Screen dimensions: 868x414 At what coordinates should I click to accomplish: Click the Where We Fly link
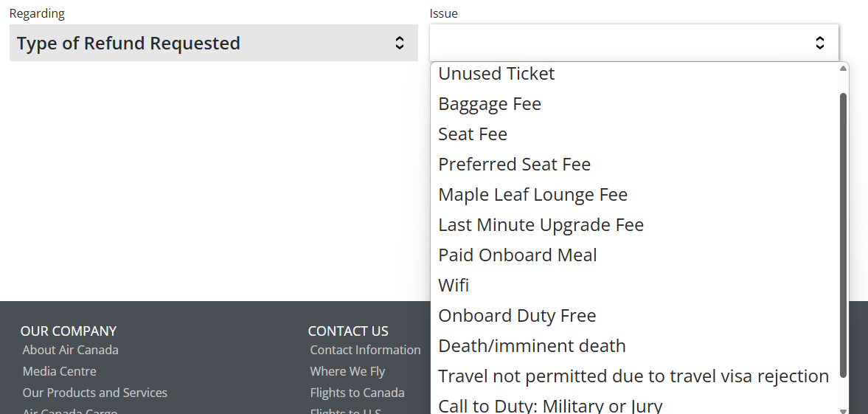point(347,371)
